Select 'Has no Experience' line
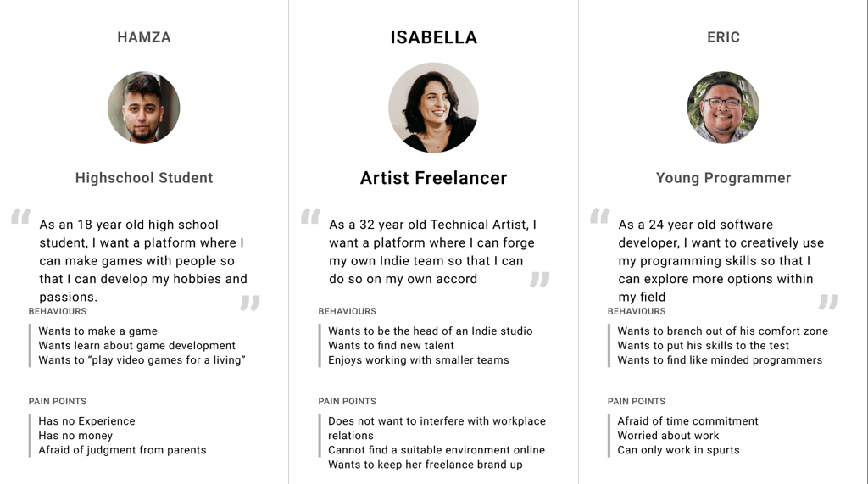868x484 pixels. [x=86, y=421]
